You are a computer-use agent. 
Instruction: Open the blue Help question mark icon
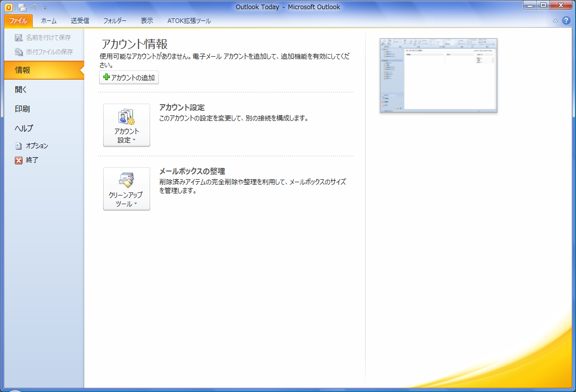pyautogui.click(x=566, y=21)
